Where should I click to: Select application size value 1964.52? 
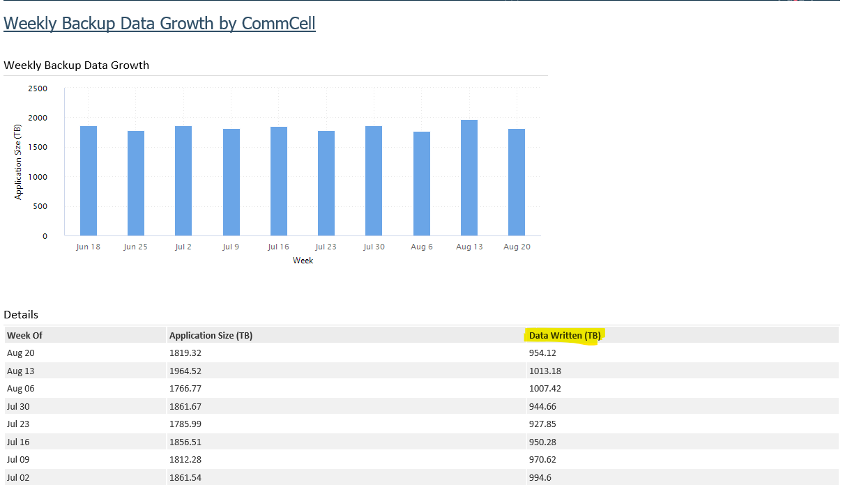pos(185,371)
